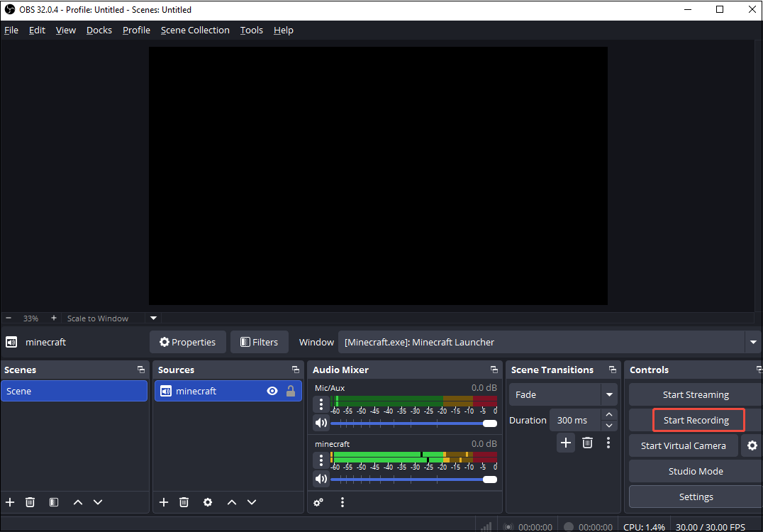Mute the Mic/Aux audio channel
The height and width of the screenshot is (532, 763).
pyautogui.click(x=321, y=423)
